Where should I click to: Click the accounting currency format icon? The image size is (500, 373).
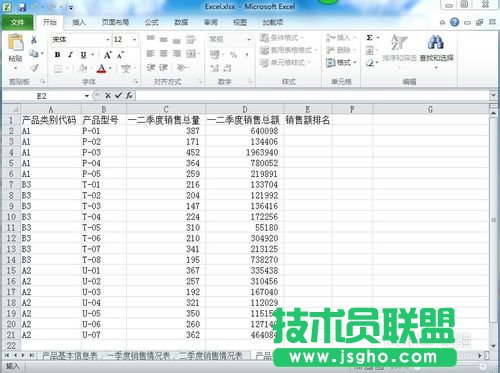pyautogui.click(x=215, y=54)
